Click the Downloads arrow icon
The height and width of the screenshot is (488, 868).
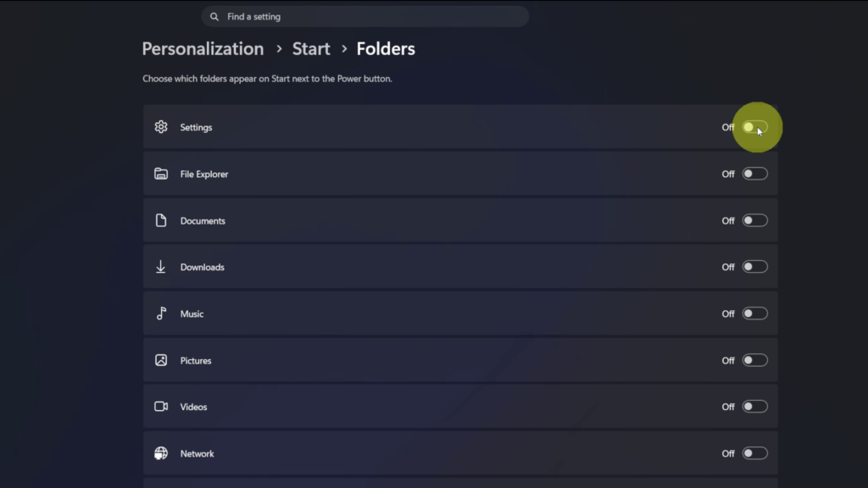click(x=160, y=267)
